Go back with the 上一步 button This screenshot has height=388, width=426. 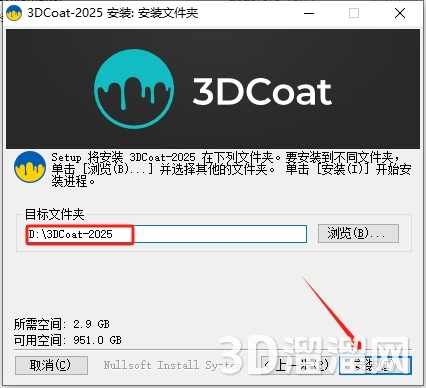pyautogui.click(x=296, y=365)
